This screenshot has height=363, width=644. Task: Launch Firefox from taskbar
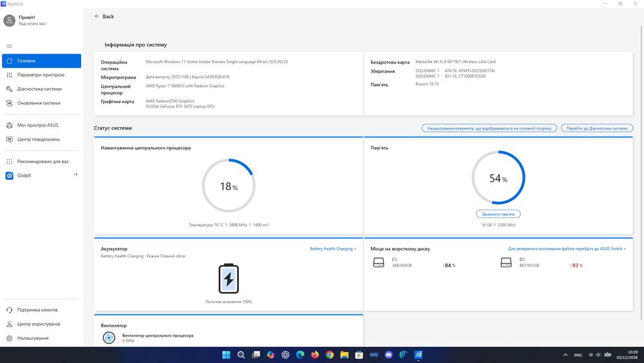pyautogui.click(x=315, y=355)
